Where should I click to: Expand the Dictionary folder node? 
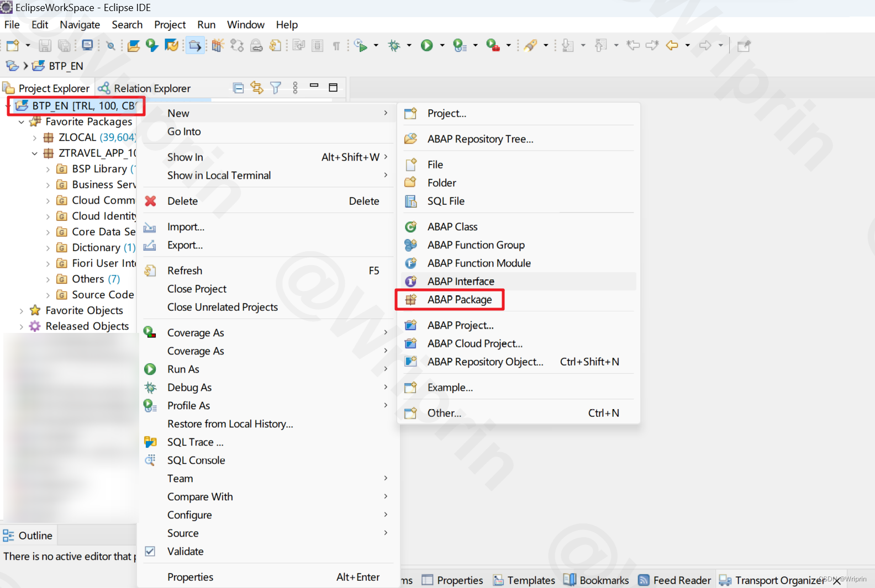tap(48, 248)
